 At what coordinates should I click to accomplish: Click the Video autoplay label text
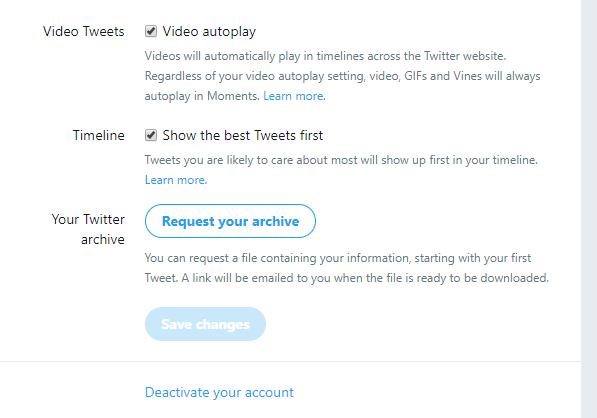(x=209, y=32)
